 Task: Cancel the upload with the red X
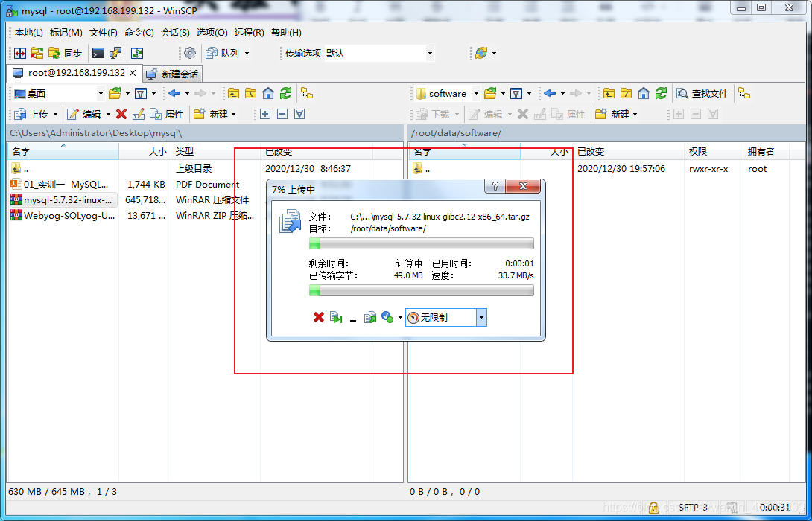[319, 317]
